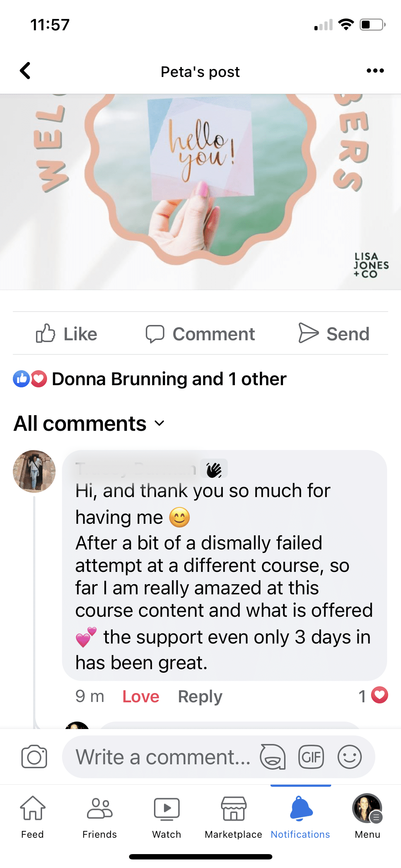The height and width of the screenshot is (868, 401).
Task: Tap the waving hand badge on comment
Action: point(214,469)
